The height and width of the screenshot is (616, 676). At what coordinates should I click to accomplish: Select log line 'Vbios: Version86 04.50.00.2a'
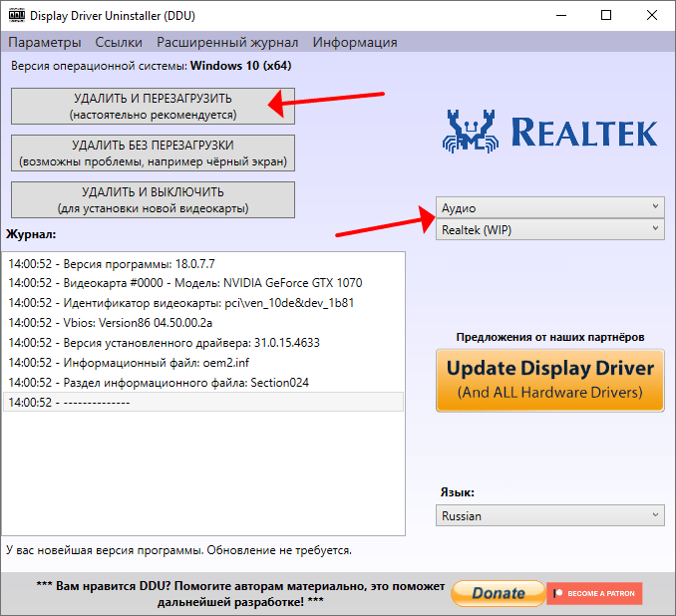pyautogui.click(x=203, y=322)
